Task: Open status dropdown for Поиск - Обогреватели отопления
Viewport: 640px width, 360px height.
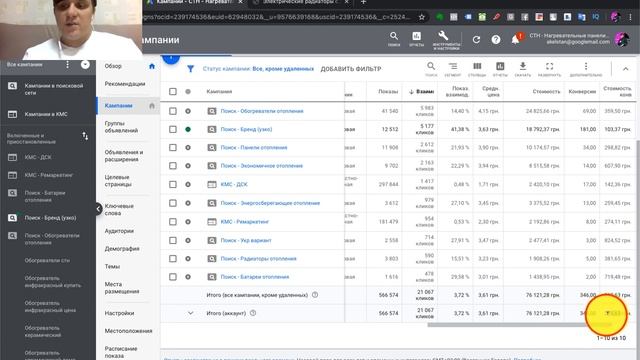Action: (x=188, y=111)
